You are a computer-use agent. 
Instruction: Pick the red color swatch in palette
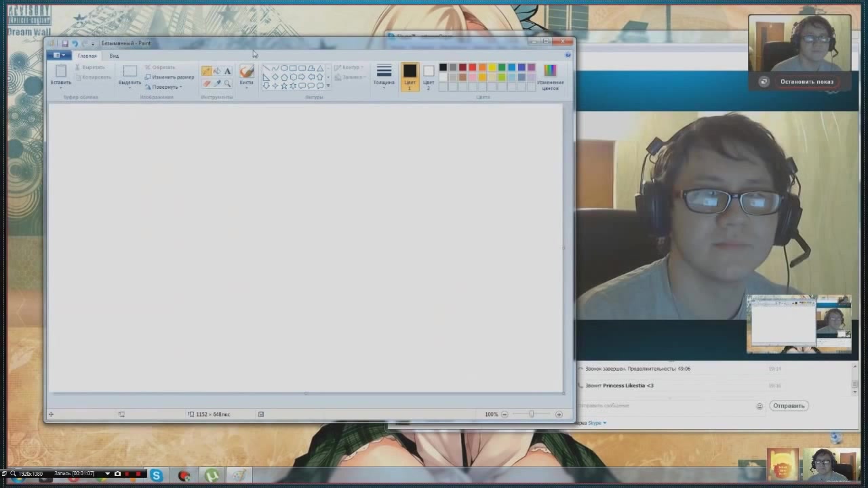pyautogui.click(x=472, y=67)
